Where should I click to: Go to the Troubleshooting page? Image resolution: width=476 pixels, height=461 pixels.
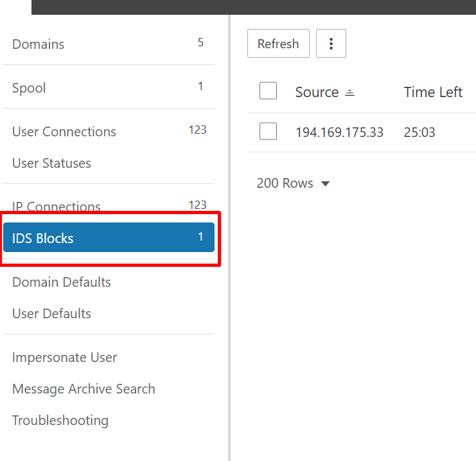coord(60,420)
